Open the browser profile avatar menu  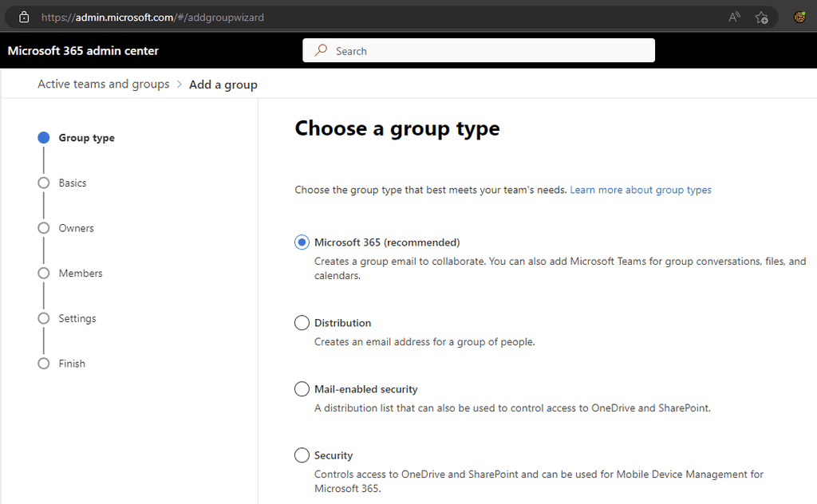[799, 17]
